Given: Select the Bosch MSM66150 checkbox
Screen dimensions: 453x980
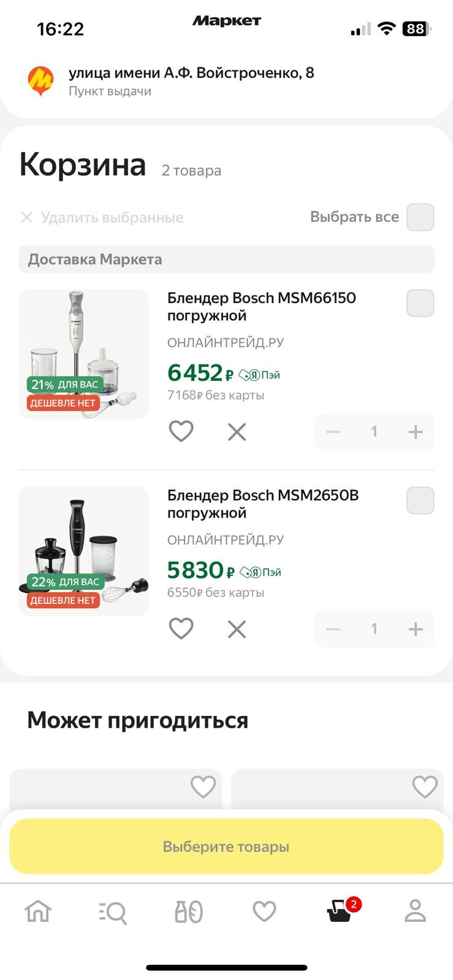Looking at the screenshot, I should click(420, 303).
